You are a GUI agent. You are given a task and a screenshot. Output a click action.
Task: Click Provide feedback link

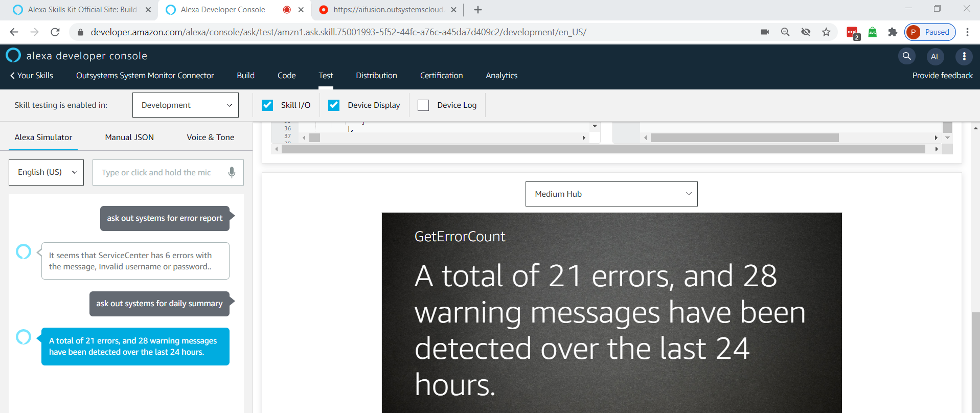tap(942, 76)
